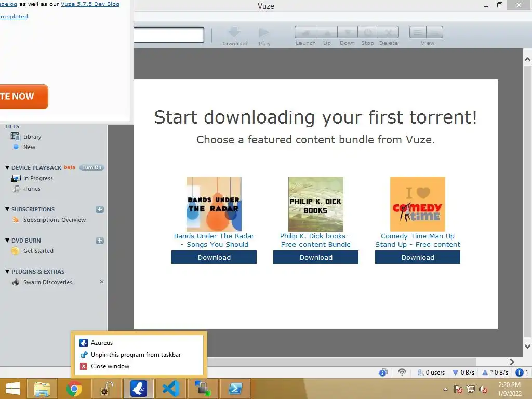Click the vertical scrollbar up arrow
Viewport: 532px width, 399px height.
(527, 60)
